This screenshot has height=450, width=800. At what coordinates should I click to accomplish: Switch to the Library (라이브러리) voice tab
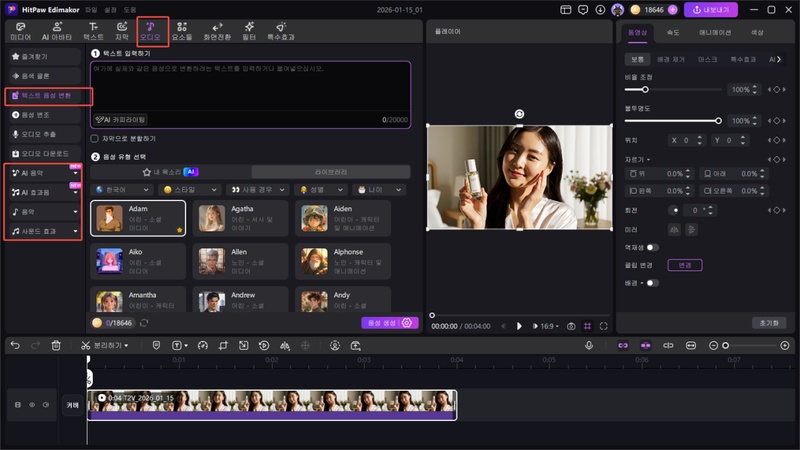[331, 172]
